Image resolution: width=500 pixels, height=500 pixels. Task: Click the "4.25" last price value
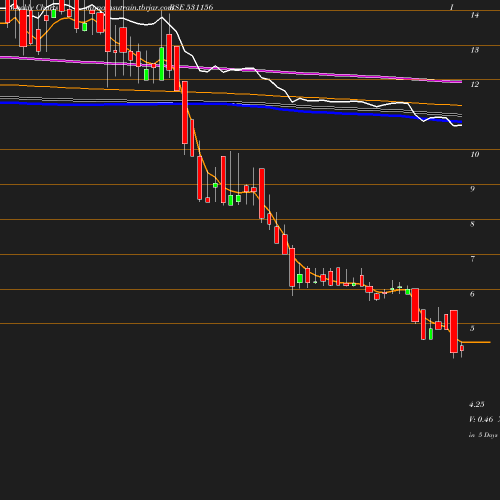tap(477, 404)
